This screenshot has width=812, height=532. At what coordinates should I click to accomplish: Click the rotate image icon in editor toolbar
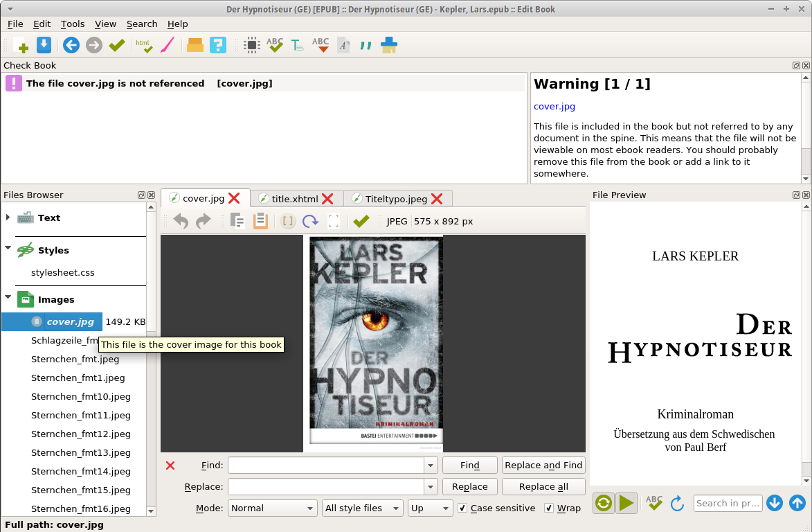point(310,222)
